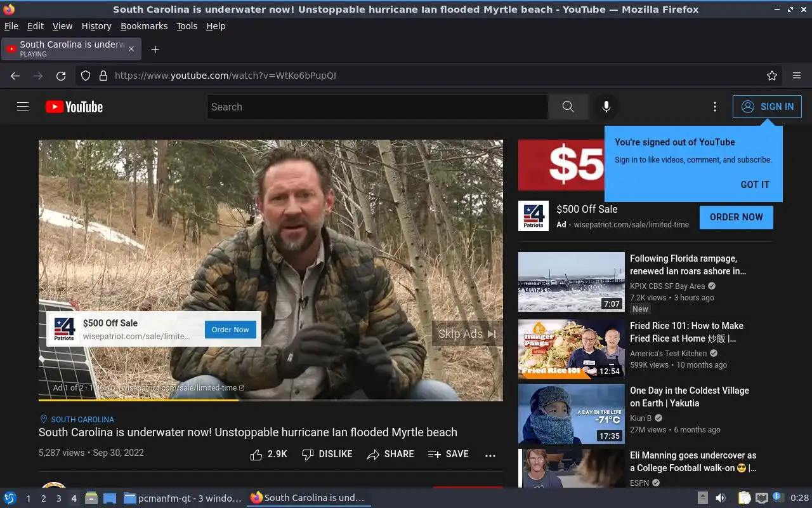Open a new tab with the plus button
This screenshot has width=812, height=508.
pyautogui.click(x=155, y=49)
